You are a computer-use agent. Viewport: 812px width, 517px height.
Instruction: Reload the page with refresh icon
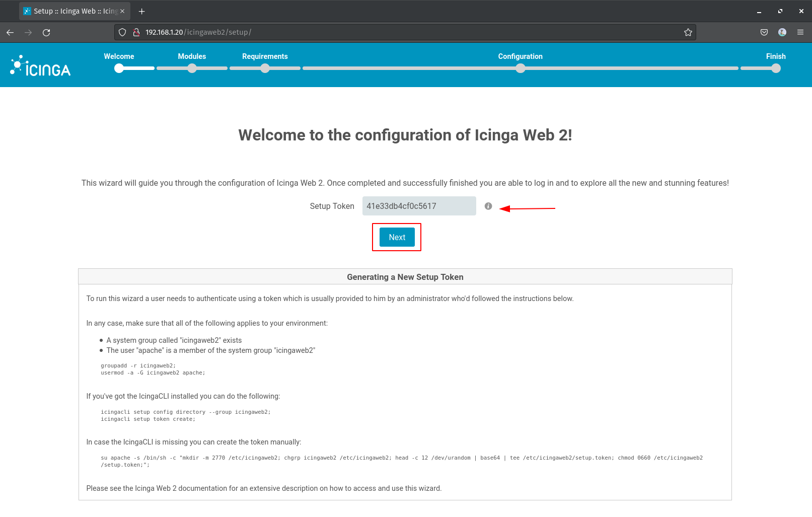click(46, 33)
